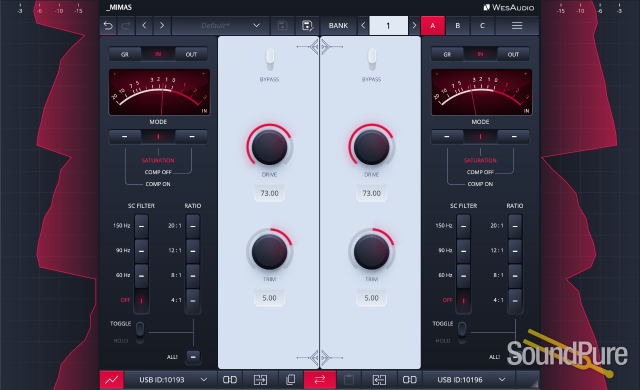Set right channel ratio to 20:1
This screenshot has height=390, width=640.
pos(515,226)
